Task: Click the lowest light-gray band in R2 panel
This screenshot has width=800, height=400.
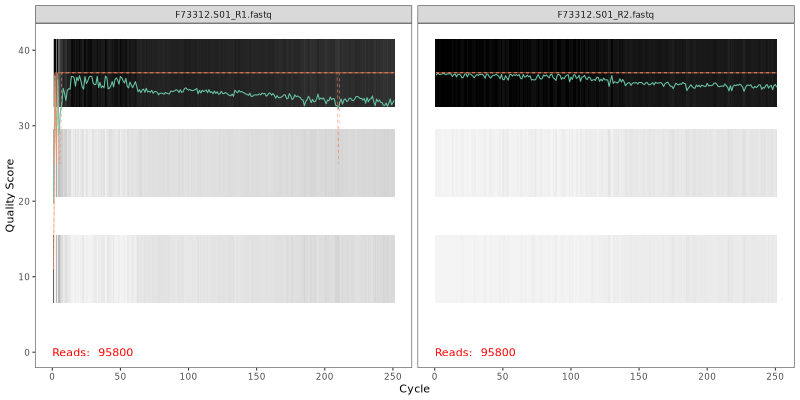Action: pos(605,269)
